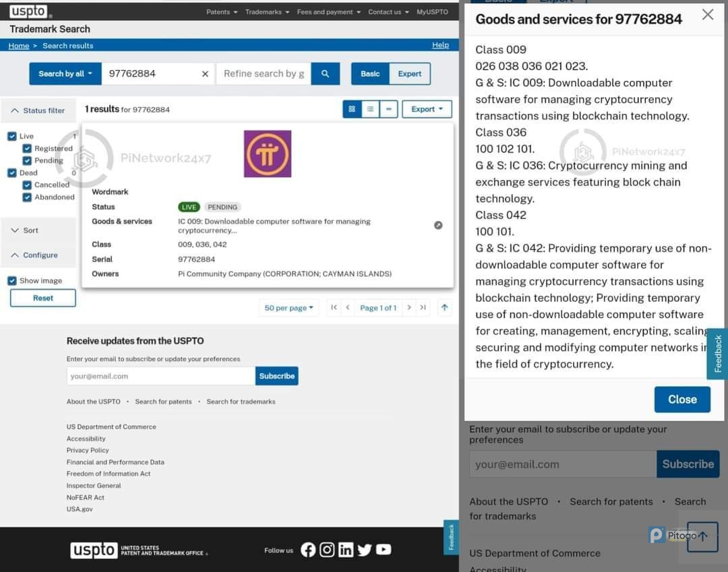
Task: Open the Trademarks menu
Action: coord(267,12)
